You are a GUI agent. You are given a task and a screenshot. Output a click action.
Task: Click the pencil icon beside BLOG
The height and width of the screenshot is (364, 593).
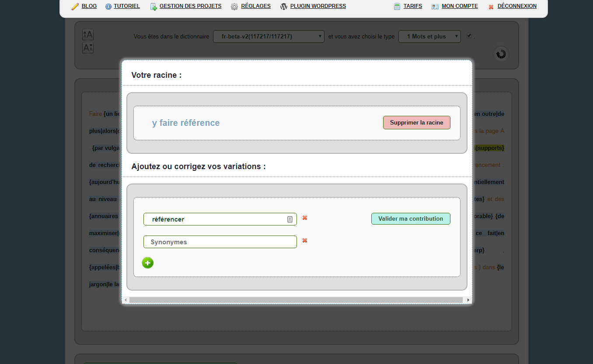click(75, 7)
